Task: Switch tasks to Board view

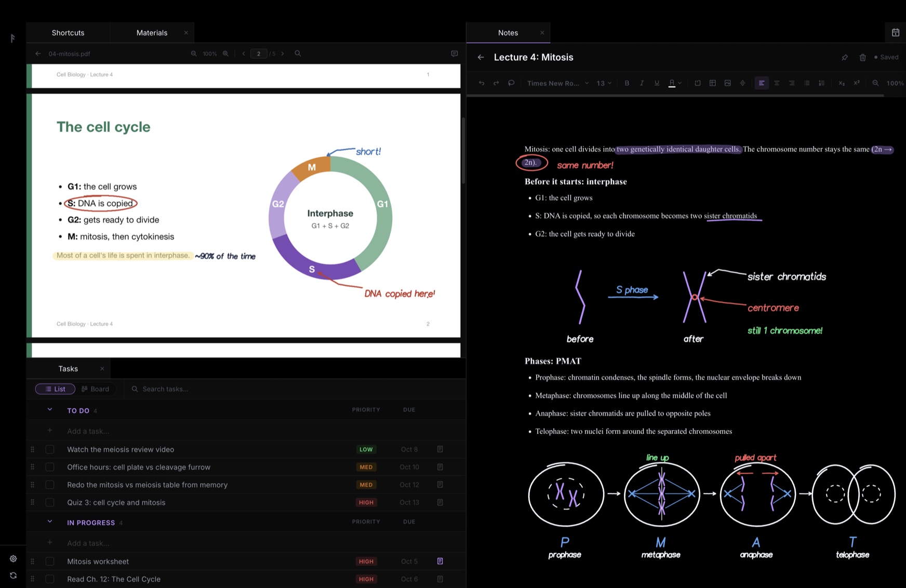Action: click(x=96, y=389)
